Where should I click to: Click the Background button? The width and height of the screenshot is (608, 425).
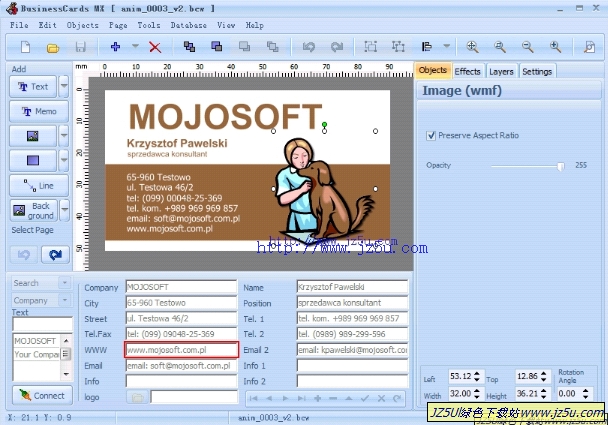[x=34, y=210]
